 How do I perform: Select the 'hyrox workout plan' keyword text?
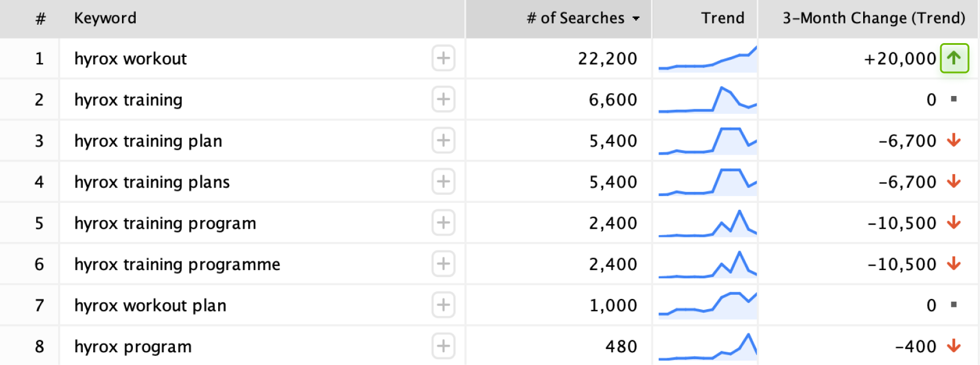tap(150, 305)
